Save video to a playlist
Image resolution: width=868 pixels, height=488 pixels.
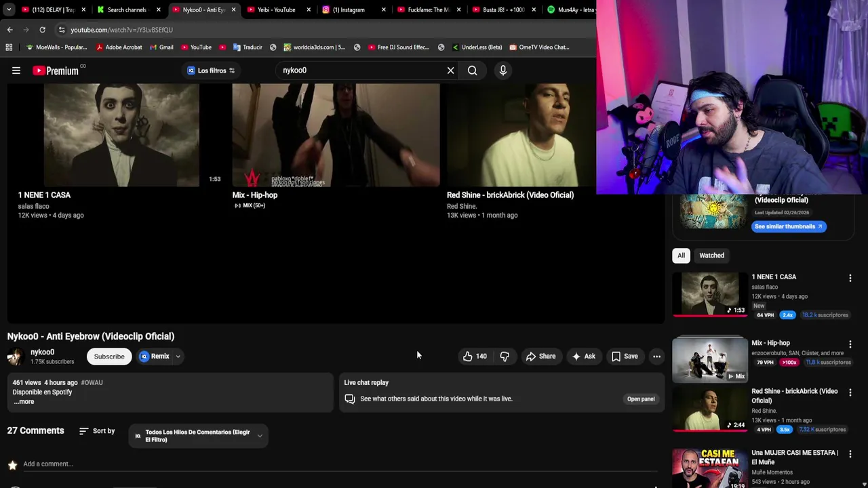(x=625, y=356)
